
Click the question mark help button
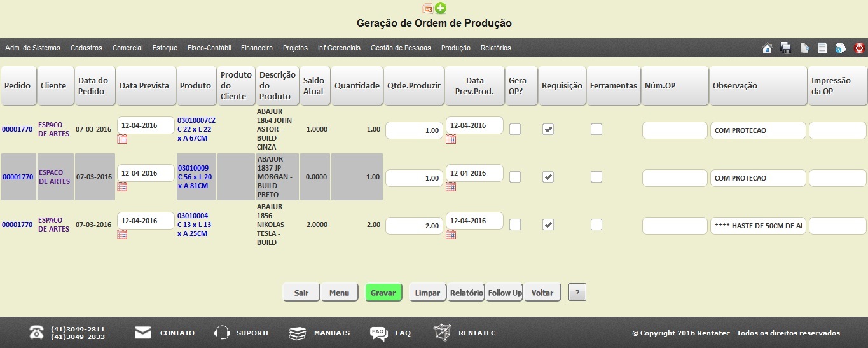pyautogui.click(x=577, y=293)
